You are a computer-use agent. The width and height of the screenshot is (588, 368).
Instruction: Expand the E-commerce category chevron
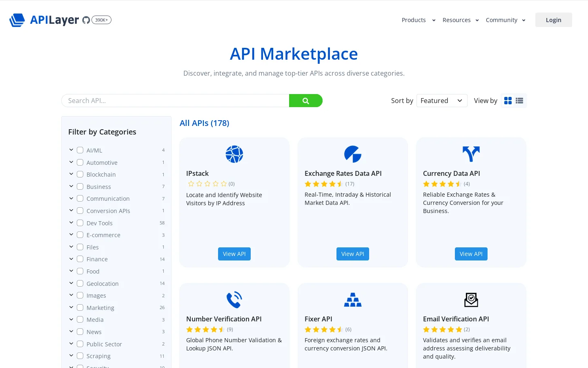pos(71,235)
